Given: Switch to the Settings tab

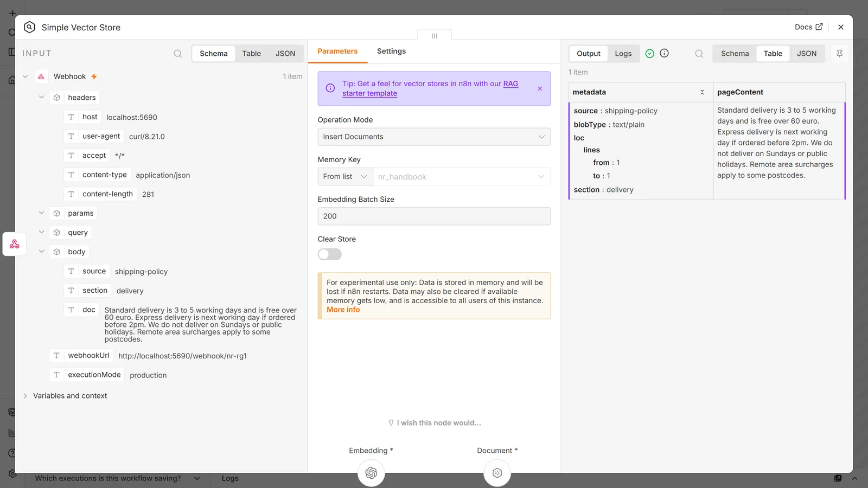Looking at the screenshot, I should tap(391, 51).
